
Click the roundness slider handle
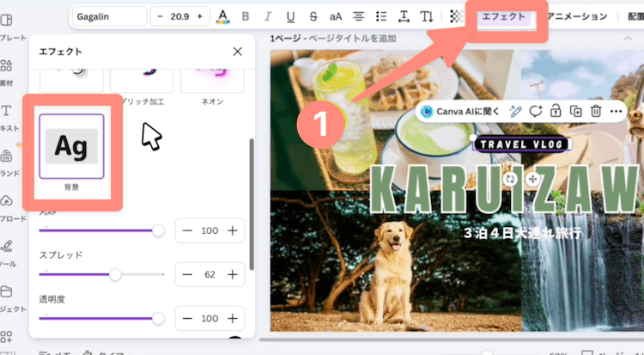[158, 230]
